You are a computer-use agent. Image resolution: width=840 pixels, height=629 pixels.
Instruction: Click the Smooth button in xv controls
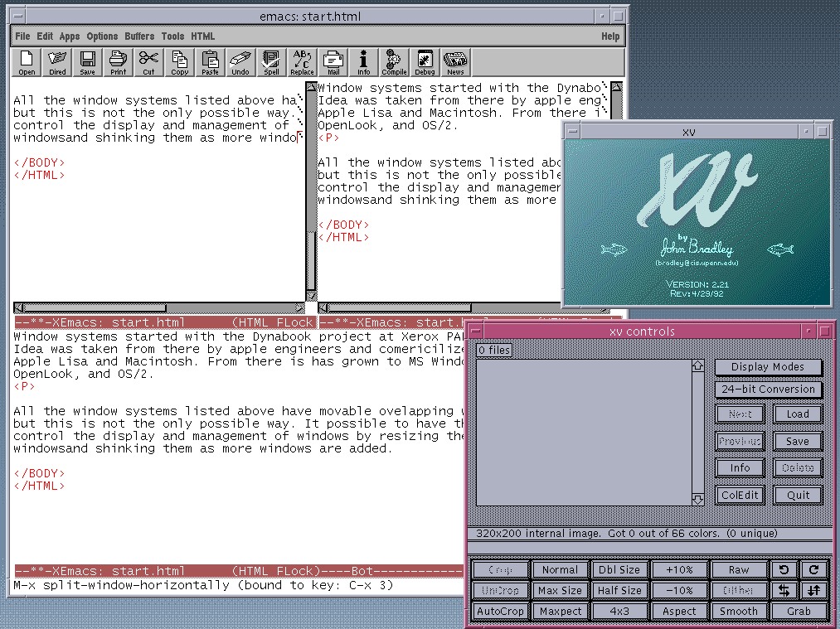[738, 612]
